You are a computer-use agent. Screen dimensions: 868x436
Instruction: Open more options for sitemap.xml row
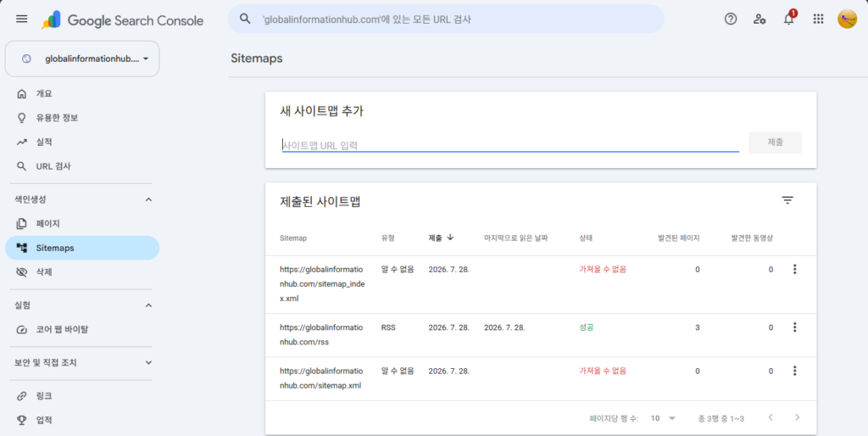(795, 371)
